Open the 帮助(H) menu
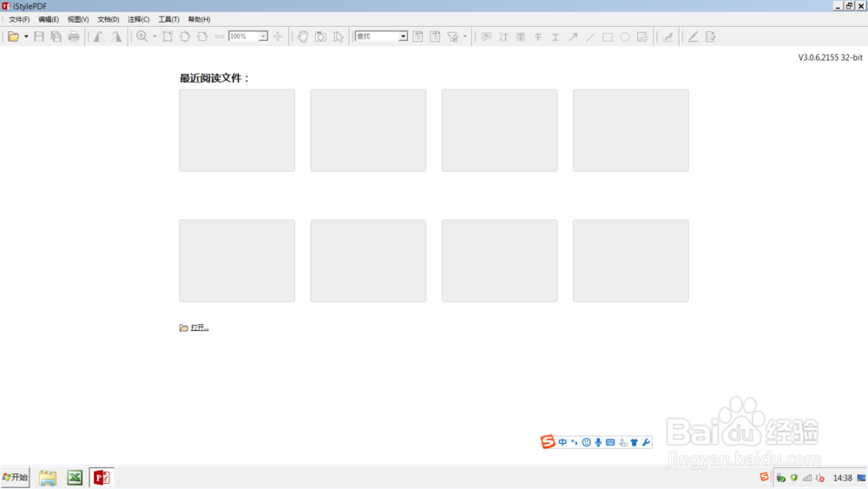 [x=200, y=19]
